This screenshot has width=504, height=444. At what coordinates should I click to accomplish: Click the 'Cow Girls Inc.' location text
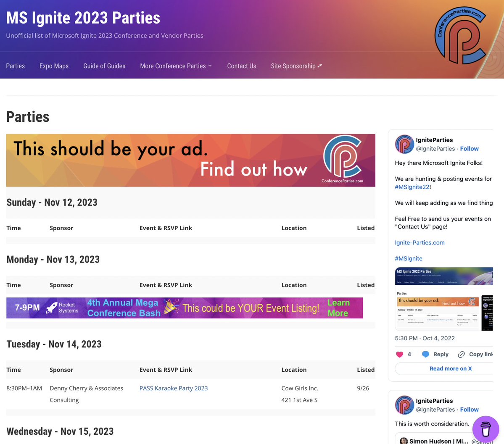[x=300, y=388]
